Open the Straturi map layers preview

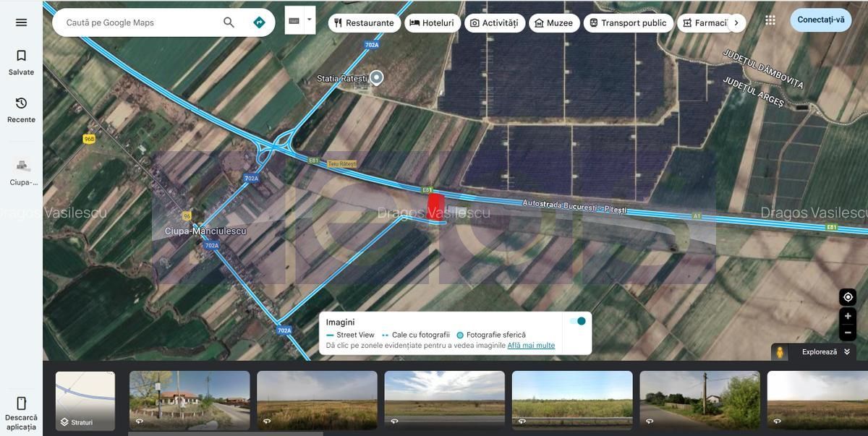click(x=85, y=398)
